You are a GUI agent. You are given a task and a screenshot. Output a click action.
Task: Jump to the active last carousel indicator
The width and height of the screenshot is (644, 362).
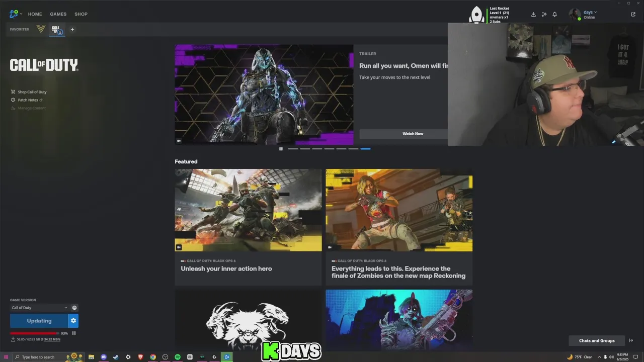[365, 149]
